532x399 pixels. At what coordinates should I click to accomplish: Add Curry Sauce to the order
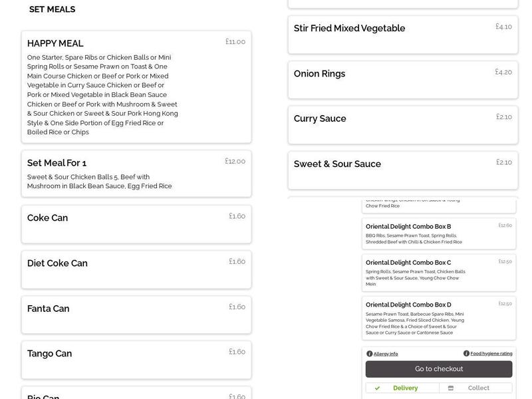click(403, 125)
